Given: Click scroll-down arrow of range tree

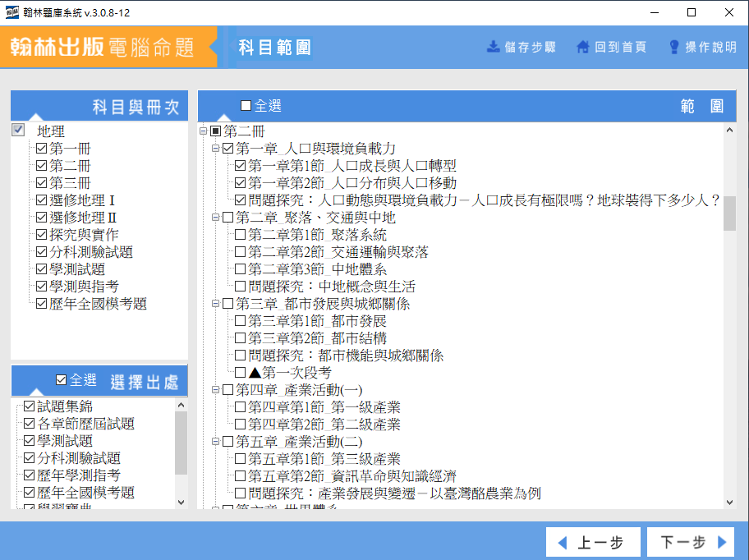Looking at the screenshot, I should coord(729,502).
